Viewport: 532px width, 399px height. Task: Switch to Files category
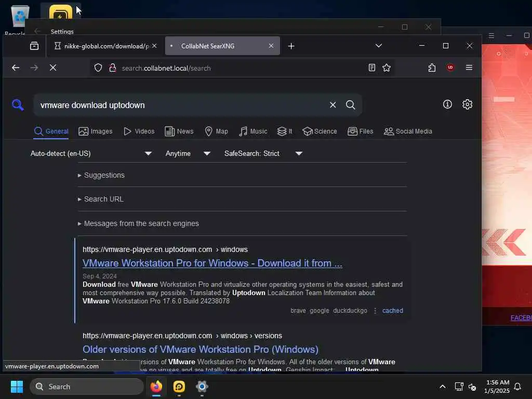tap(361, 131)
